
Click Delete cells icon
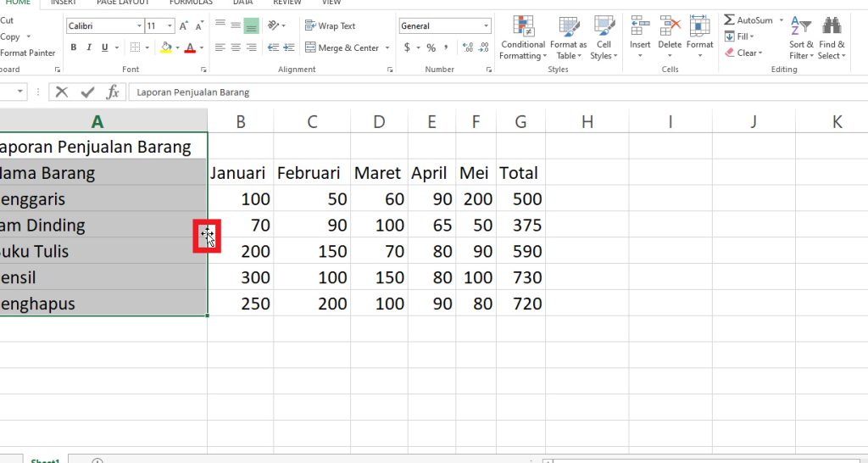click(x=670, y=25)
